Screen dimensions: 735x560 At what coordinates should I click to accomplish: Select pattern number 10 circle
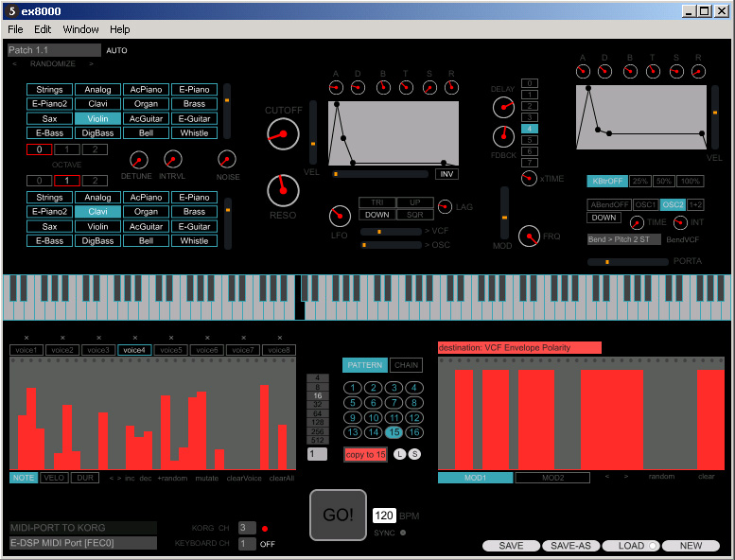point(374,417)
